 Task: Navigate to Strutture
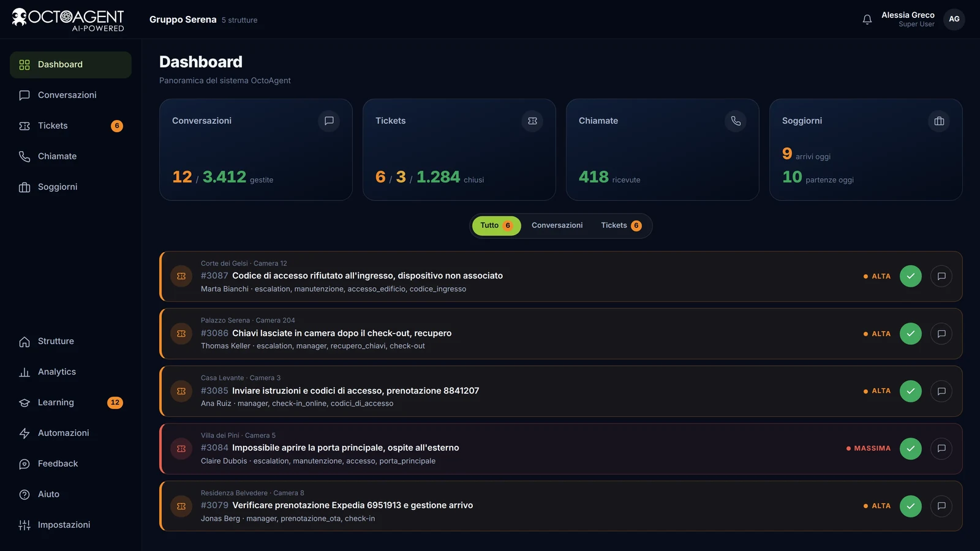point(70,342)
